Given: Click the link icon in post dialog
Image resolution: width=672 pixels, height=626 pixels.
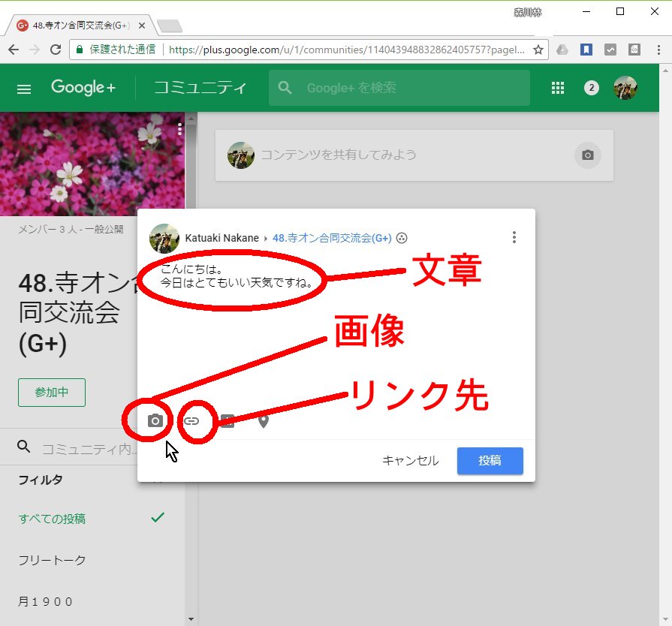Looking at the screenshot, I should coord(192,421).
